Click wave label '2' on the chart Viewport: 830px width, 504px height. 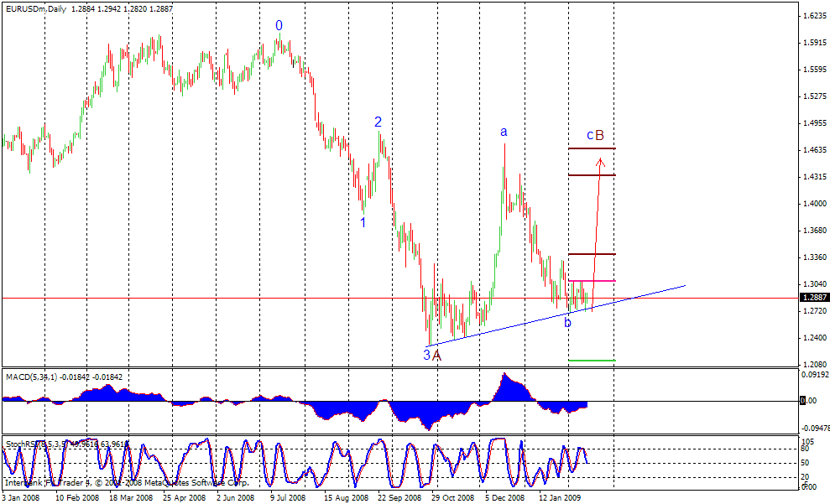[x=378, y=123]
